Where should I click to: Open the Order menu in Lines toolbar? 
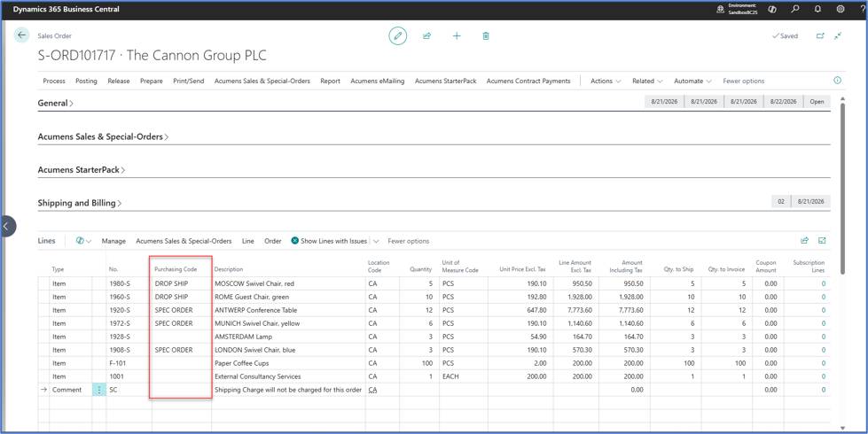(273, 241)
